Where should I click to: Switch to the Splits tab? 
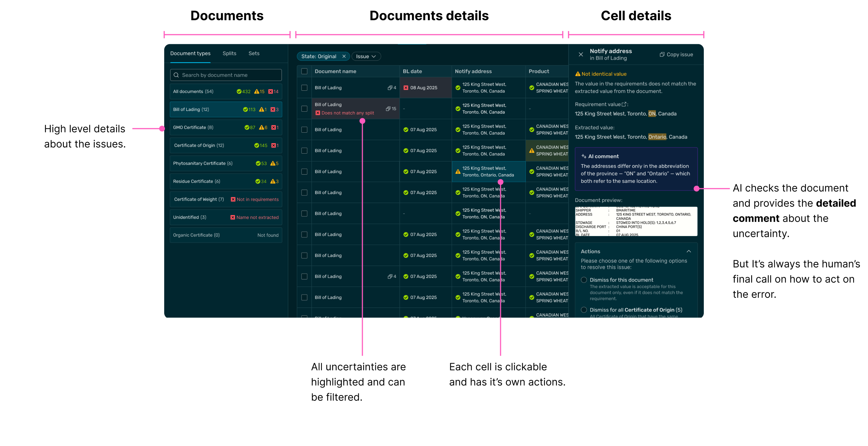coord(229,53)
